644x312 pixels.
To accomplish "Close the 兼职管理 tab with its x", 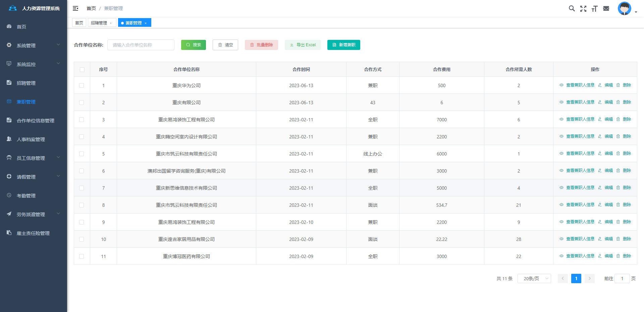I will (x=146, y=23).
